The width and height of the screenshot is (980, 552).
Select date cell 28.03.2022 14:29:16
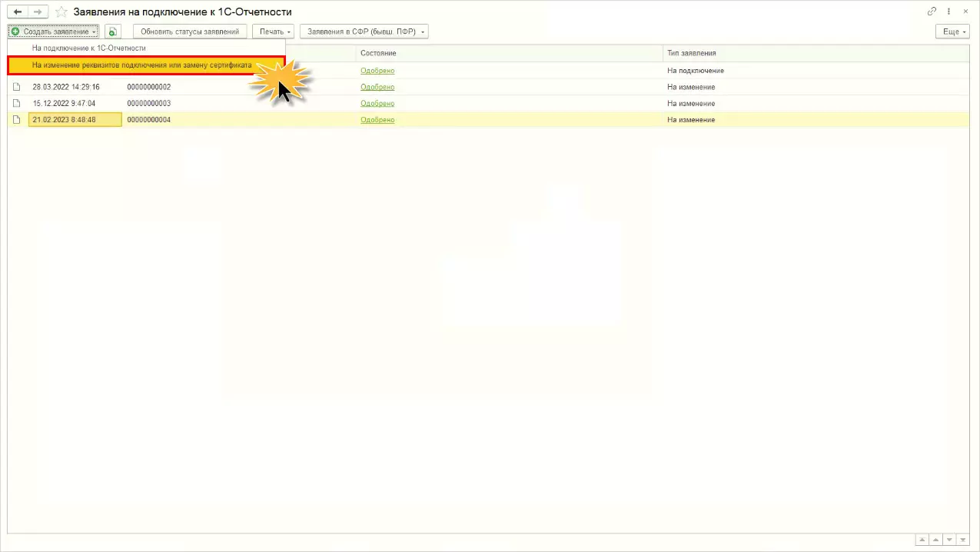[x=75, y=87]
